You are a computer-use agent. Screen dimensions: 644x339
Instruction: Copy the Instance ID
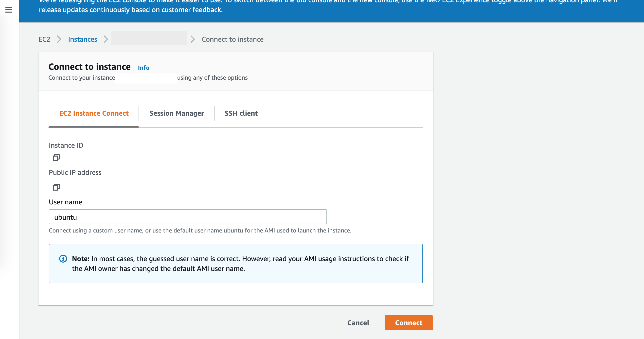56,158
